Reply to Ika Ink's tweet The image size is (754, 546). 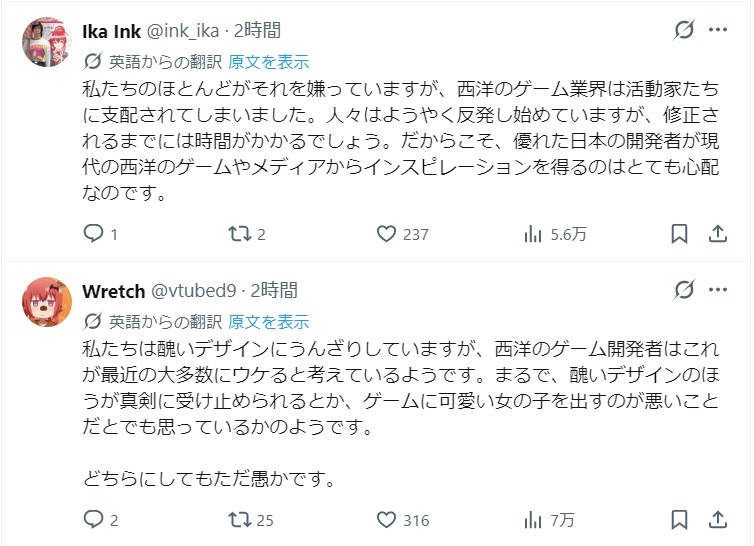click(93, 234)
